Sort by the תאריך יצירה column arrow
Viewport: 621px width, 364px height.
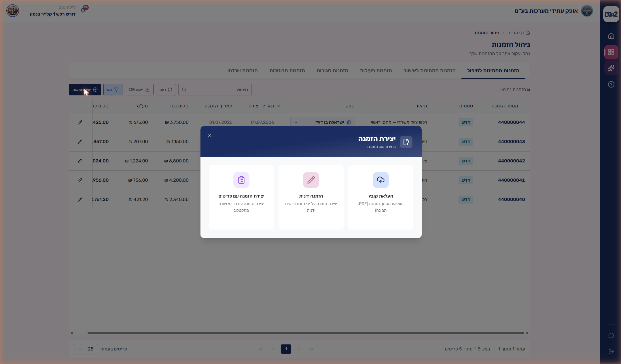tap(279, 106)
